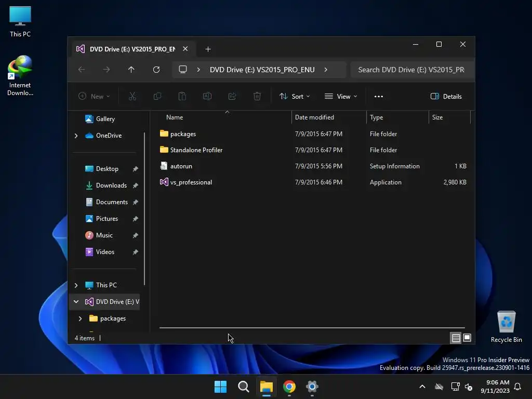Open the See more ellipsis menu
This screenshot has width=532, height=399.
(x=379, y=96)
